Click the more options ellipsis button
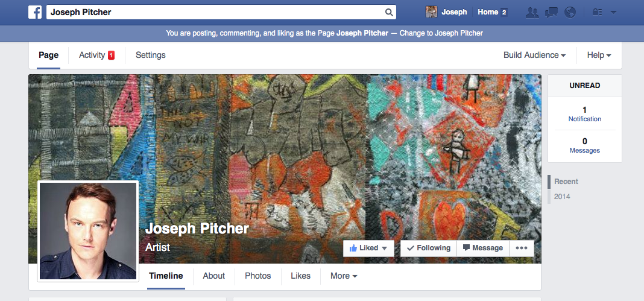The image size is (644, 301). click(x=522, y=248)
